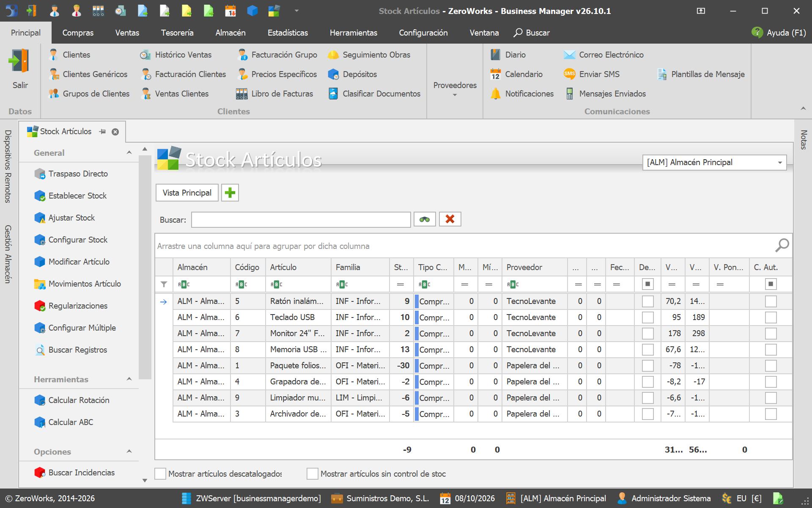812x508 pixels.
Task: Click the green plus add view button
Action: 230,193
